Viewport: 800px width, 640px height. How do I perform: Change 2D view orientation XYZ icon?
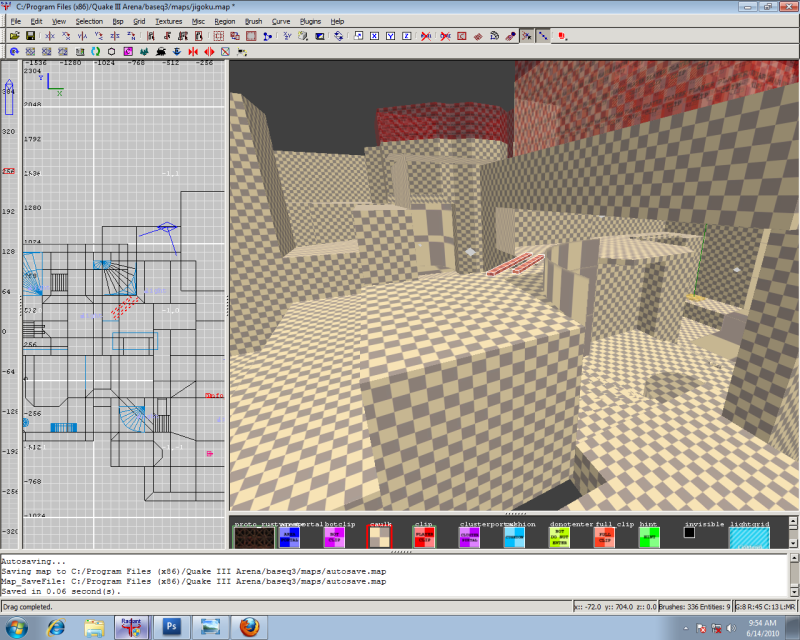point(287,36)
